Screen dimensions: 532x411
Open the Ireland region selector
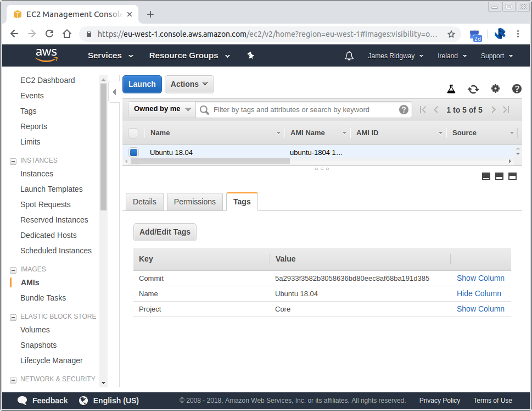(x=452, y=56)
